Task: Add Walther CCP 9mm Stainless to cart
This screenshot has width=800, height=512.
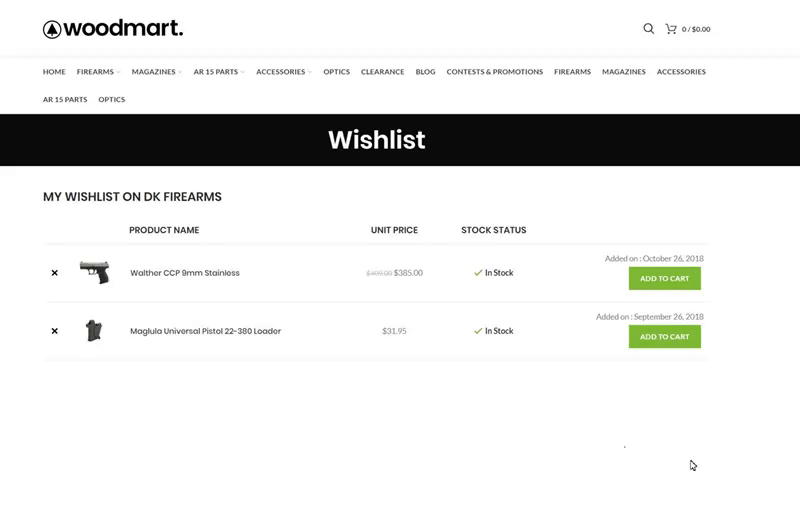Action: pos(664,278)
